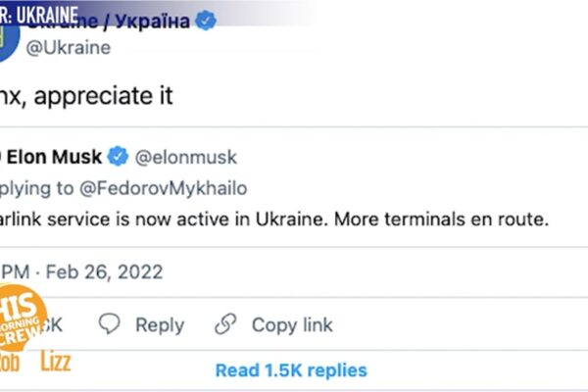Open Elon Musk's profile name
This screenshot has height=392, width=588.
tap(54, 157)
